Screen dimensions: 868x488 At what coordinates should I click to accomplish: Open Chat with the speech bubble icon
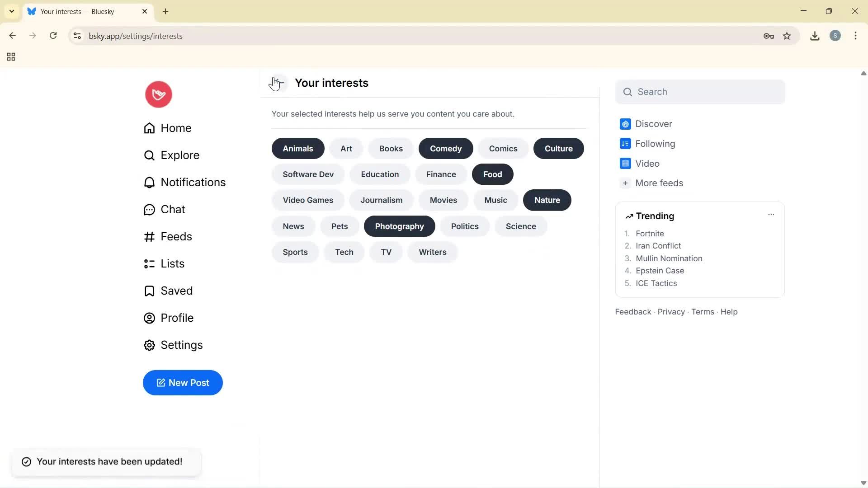149,209
